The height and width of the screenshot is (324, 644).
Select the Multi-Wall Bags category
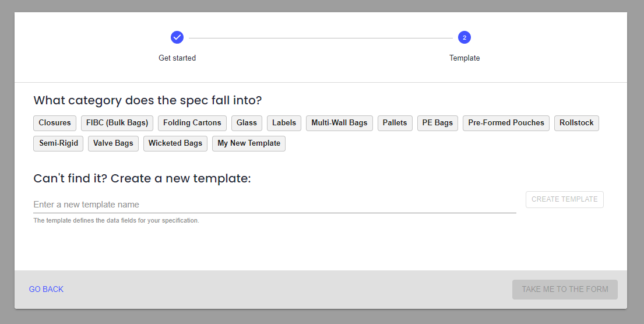click(x=339, y=123)
